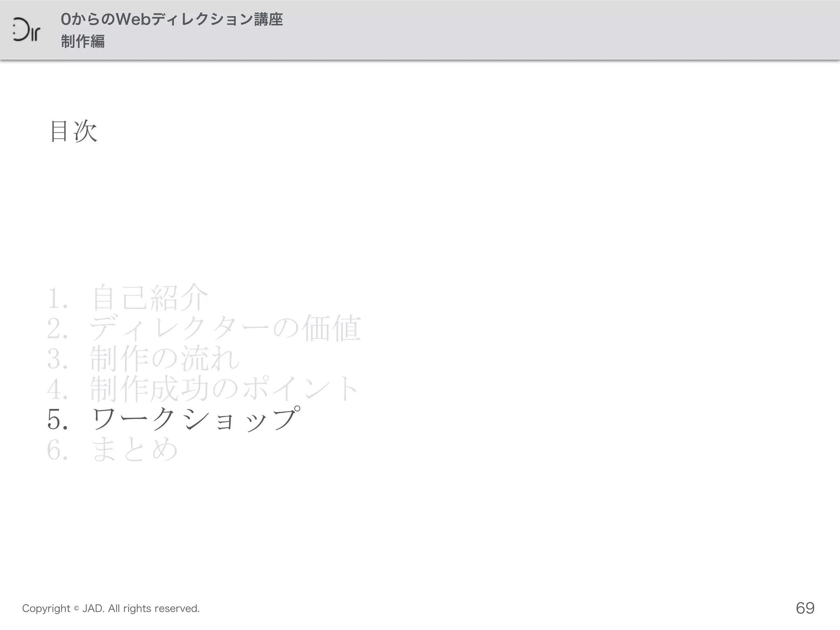Click the subtitle 制作編
Screen dimensions: 840x630
pyautogui.click(x=83, y=41)
